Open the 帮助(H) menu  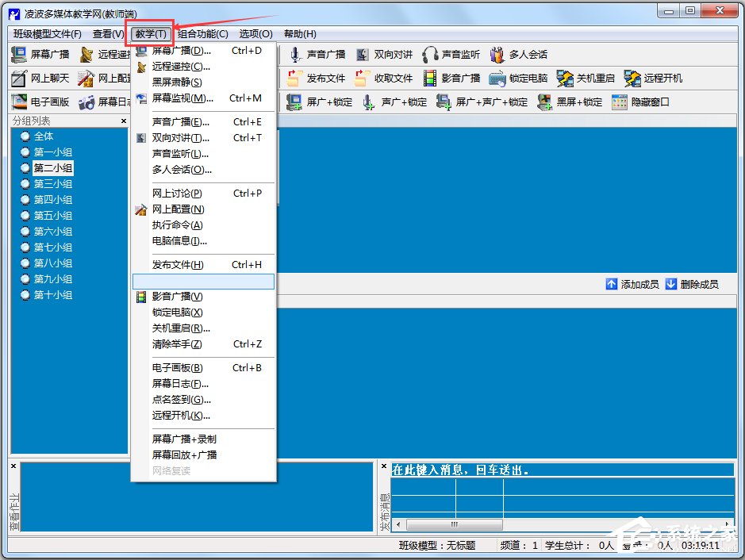(x=300, y=34)
